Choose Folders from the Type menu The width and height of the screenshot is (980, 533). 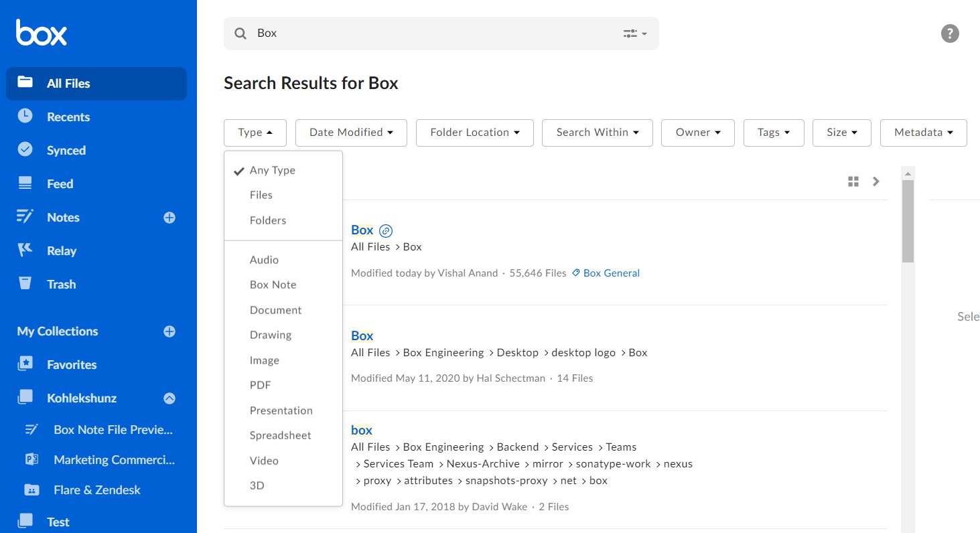[267, 220]
